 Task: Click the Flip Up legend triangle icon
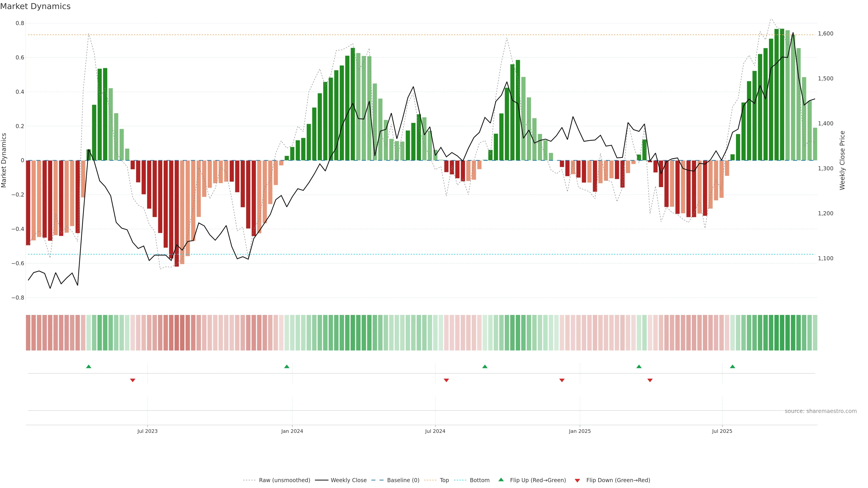pyautogui.click(x=501, y=480)
